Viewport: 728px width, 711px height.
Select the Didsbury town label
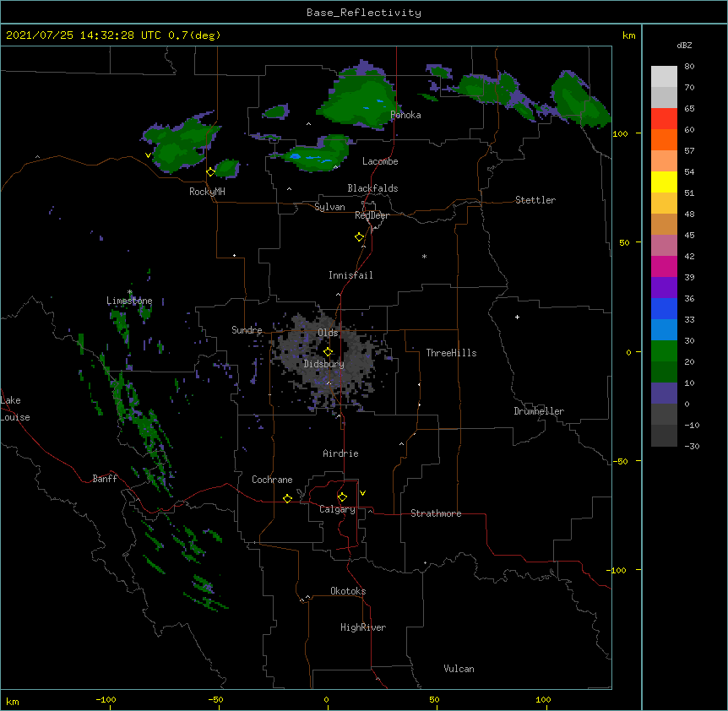tap(323, 364)
